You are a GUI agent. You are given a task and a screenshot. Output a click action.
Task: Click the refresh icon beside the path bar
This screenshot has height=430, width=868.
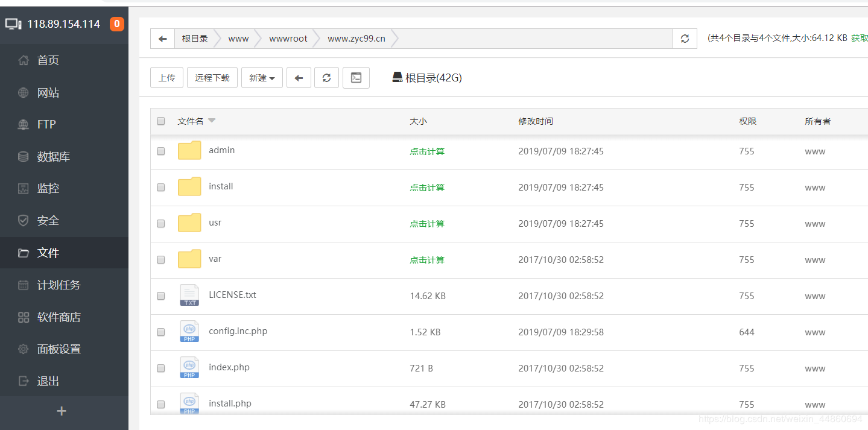(x=685, y=39)
